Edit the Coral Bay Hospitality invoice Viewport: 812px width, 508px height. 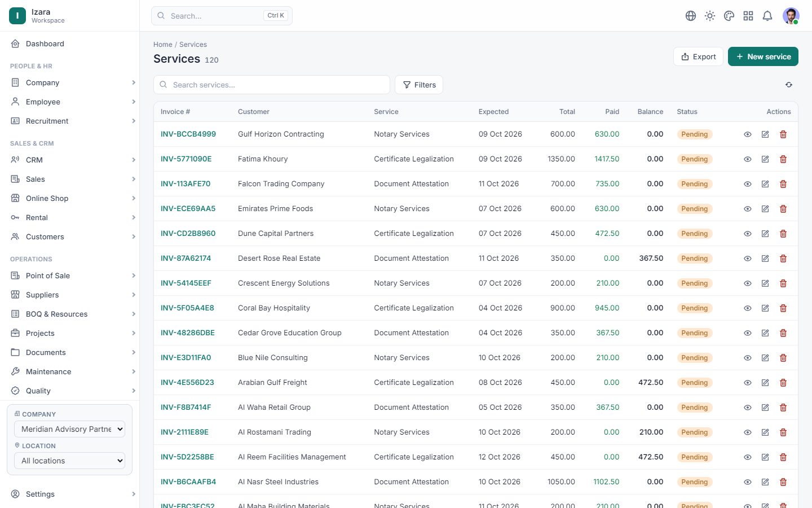(x=765, y=308)
